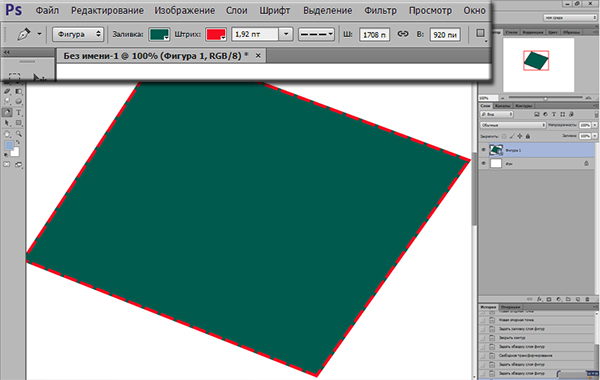Viewport: 600px width, 380px height.
Task: Open the Фигура tool mode dropdown
Action: point(78,34)
